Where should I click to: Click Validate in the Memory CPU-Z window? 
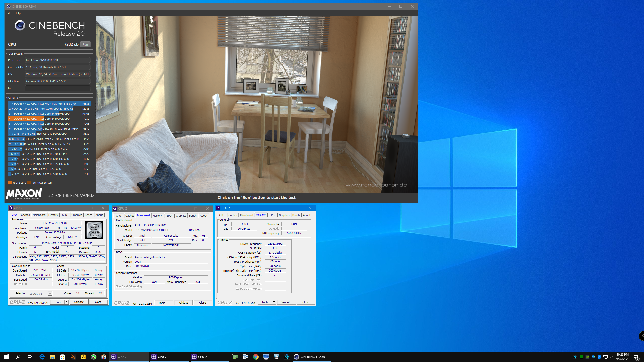286,302
